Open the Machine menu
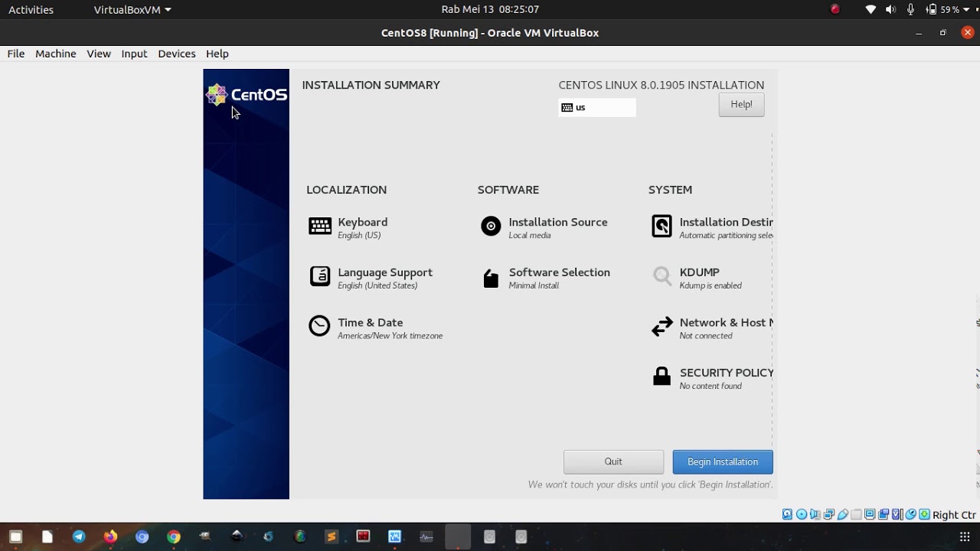980x551 pixels. click(56, 54)
